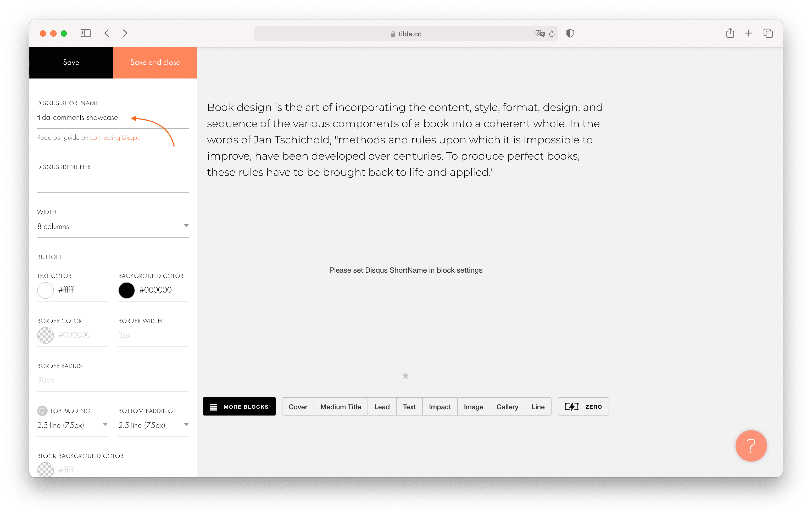Click the Zero block lightning icon
The width and height of the screenshot is (812, 516).
click(572, 406)
